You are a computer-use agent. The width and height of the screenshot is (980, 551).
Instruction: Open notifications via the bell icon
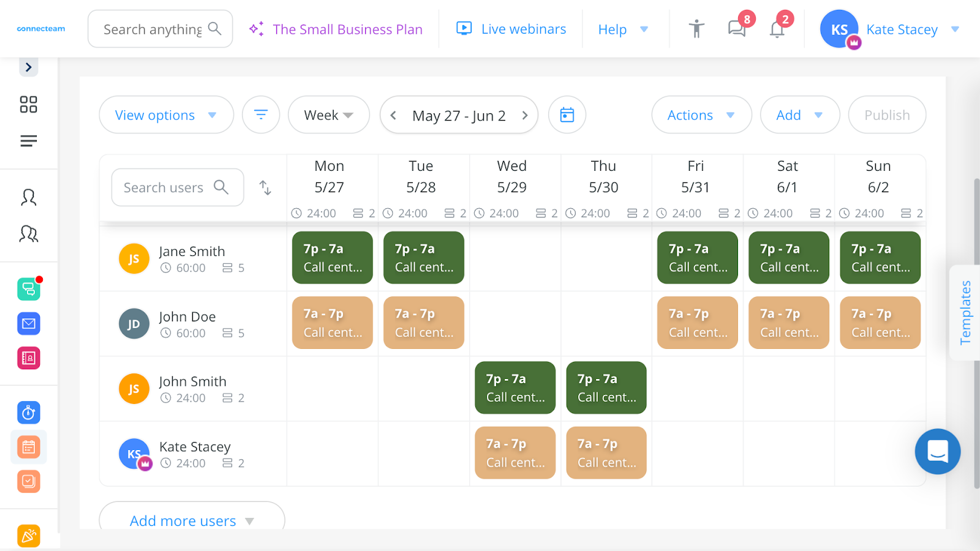(777, 28)
